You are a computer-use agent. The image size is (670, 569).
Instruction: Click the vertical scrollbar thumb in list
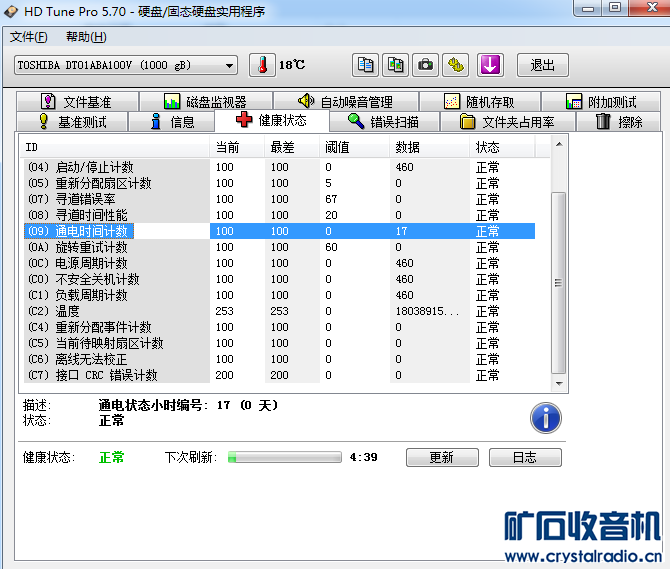pyautogui.click(x=559, y=282)
